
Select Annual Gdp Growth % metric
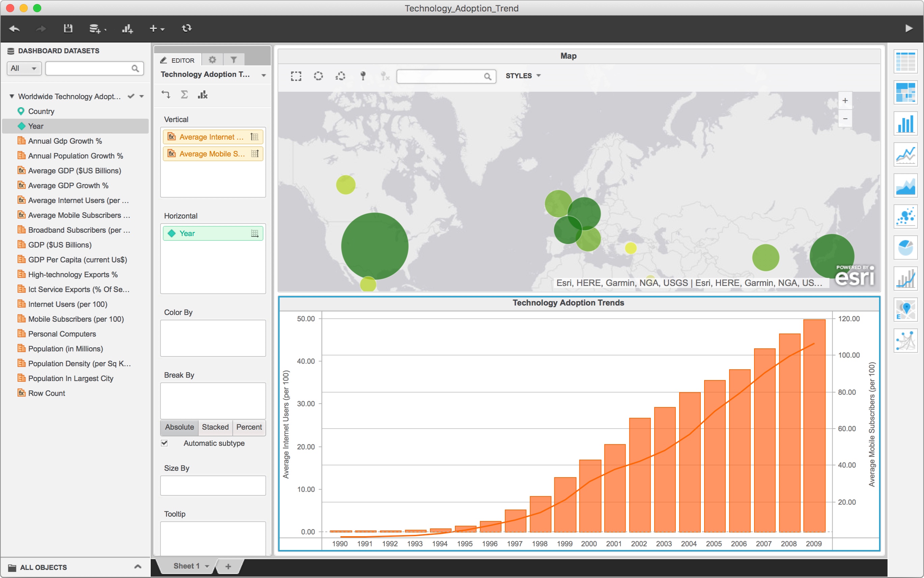point(65,141)
